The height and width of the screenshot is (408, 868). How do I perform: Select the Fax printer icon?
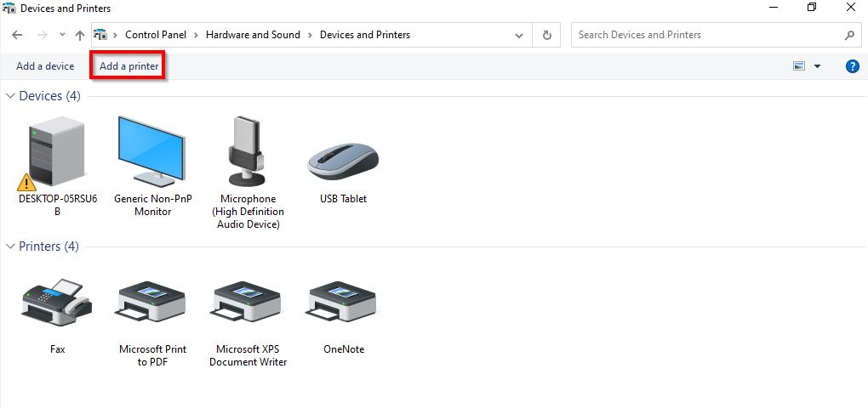pyautogui.click(x=57, y=303)
